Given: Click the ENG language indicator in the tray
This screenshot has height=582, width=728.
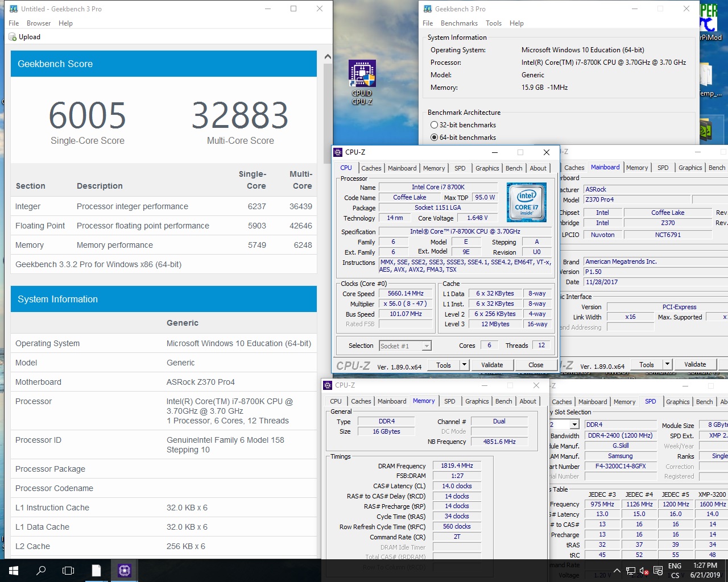Looking at the screenshot, I should click(x=675, y=566).
